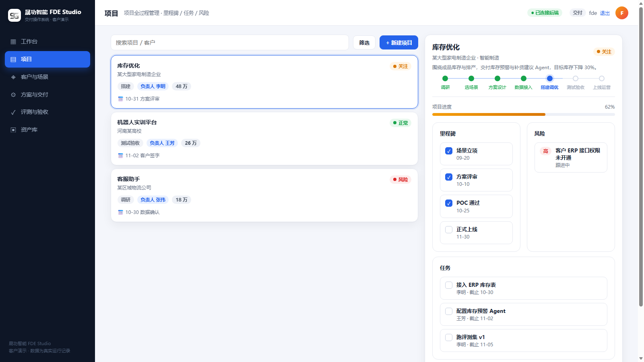Image resolution: width=644 pixels, height=362 pixels.
Task: Click the 高 risk level badge
Action: [546, 151]
